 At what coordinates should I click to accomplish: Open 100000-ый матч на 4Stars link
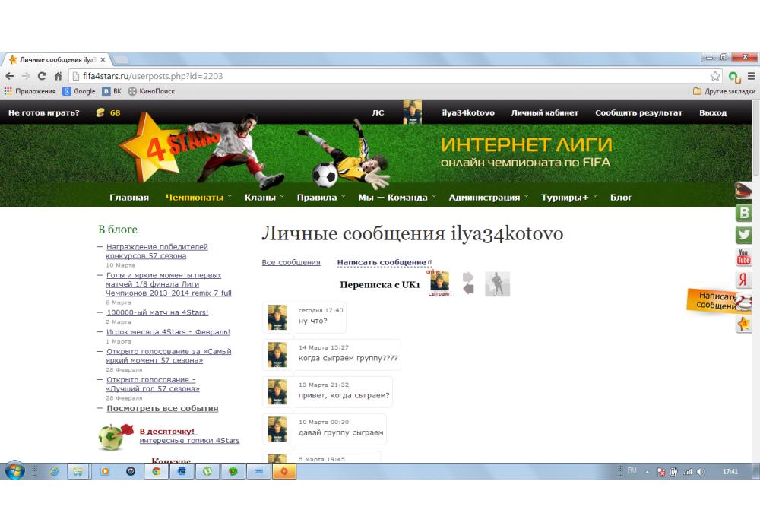[157, 312]
